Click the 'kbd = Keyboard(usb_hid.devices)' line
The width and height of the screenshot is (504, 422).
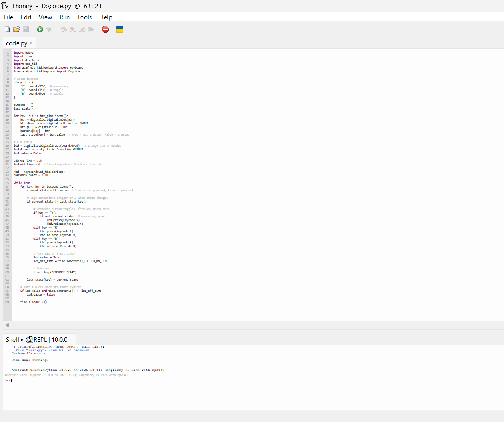pyautogui.click(x=39, y=172)
